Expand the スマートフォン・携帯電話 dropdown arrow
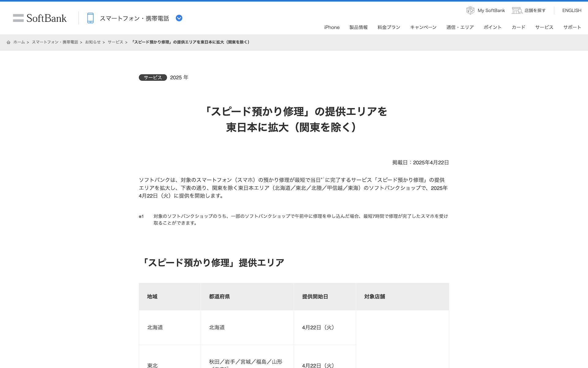The image size is (588, 368). [x=179, y=18]
